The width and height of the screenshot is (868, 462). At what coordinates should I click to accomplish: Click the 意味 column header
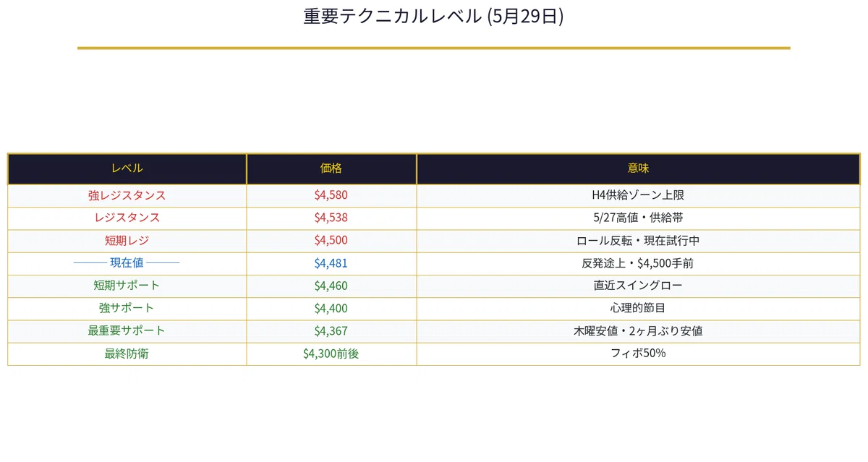pyautogui.click(x=638, y=168)
